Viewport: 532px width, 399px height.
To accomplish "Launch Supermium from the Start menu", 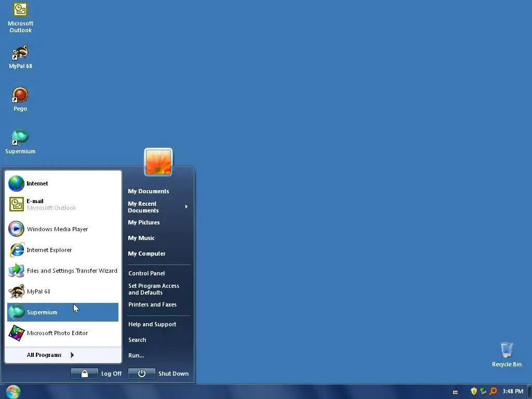I will coord(63,312).
